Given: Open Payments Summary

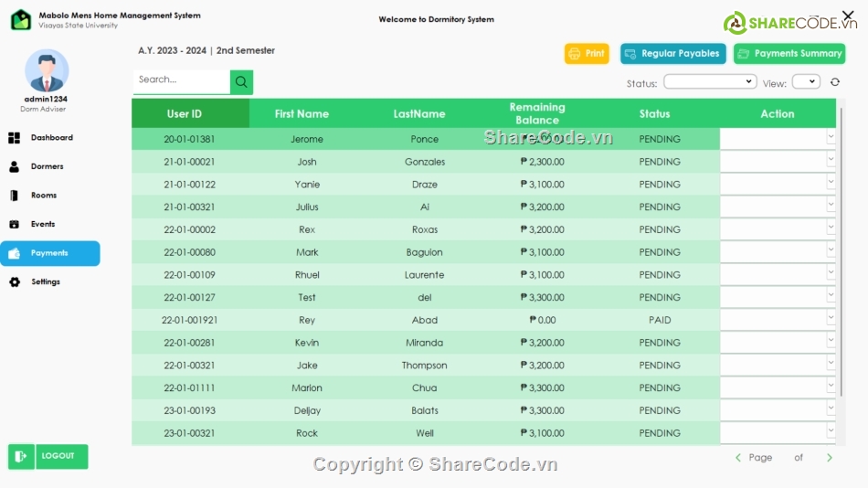Looking at the screenshot, I should [x=789, y=54].
